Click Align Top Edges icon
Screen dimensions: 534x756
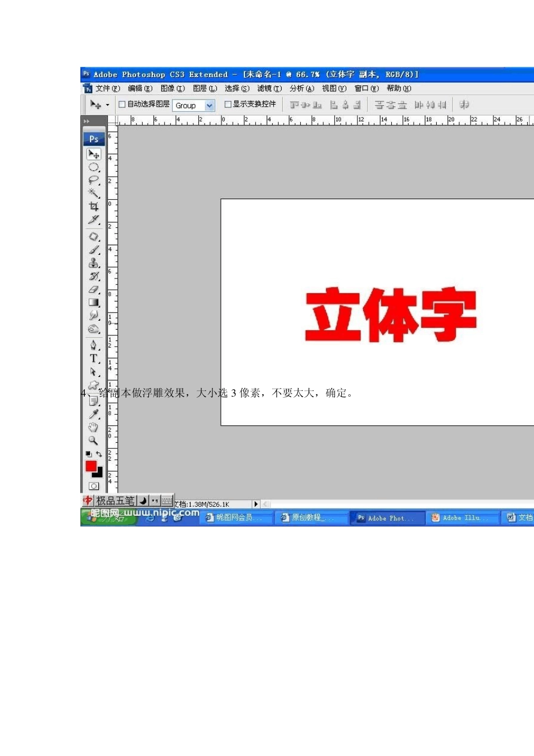click(294, 105)
